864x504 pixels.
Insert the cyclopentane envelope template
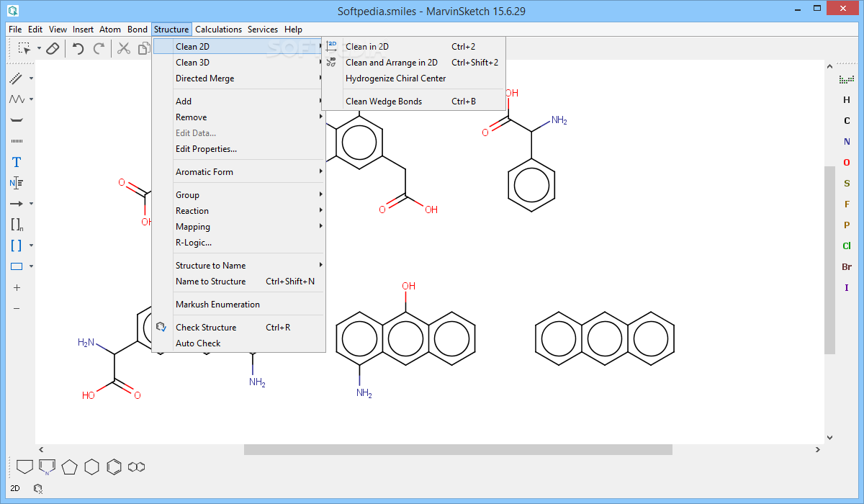click(24, 467)
